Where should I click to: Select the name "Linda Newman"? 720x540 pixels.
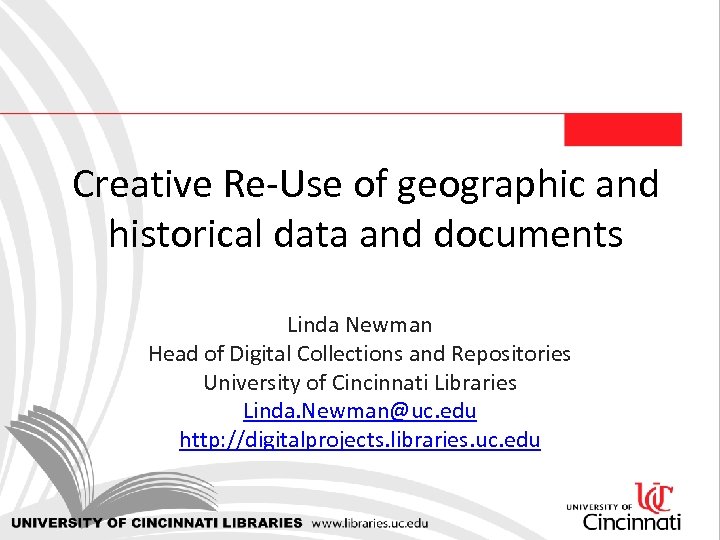pos(360,325)
